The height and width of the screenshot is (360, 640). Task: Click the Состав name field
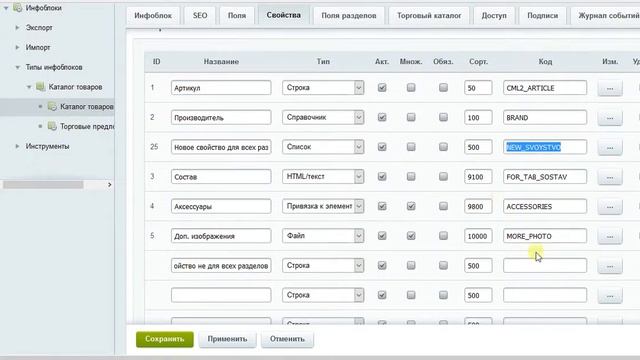pyautogui.click(x=221, y=177)
